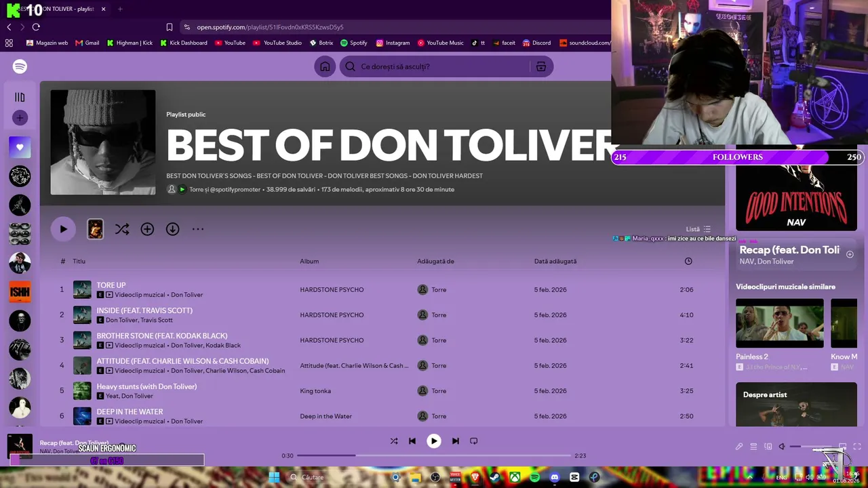Viewport: 868px width, 488px height.
Task: Open the Deep in the Water album link
Action: pyautogui.click(x=326, y=416)
